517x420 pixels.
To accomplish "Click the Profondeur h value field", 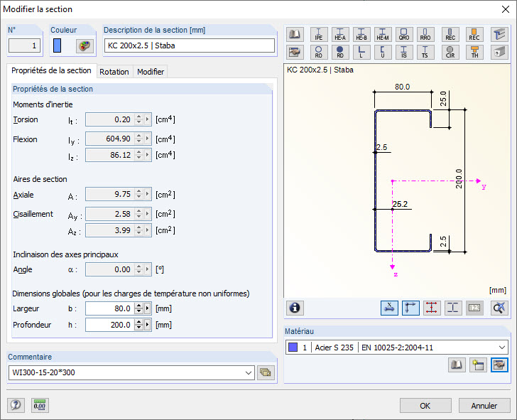I will pos(110,325).
